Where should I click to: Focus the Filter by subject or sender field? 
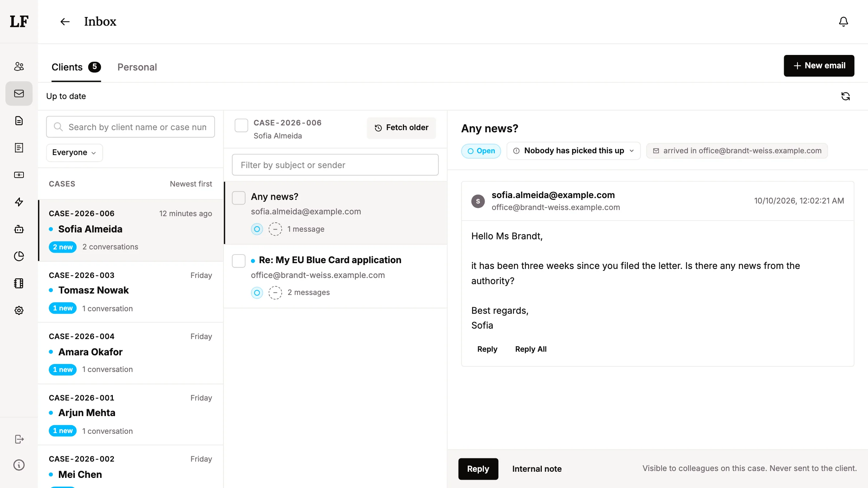tap(335, 165)
